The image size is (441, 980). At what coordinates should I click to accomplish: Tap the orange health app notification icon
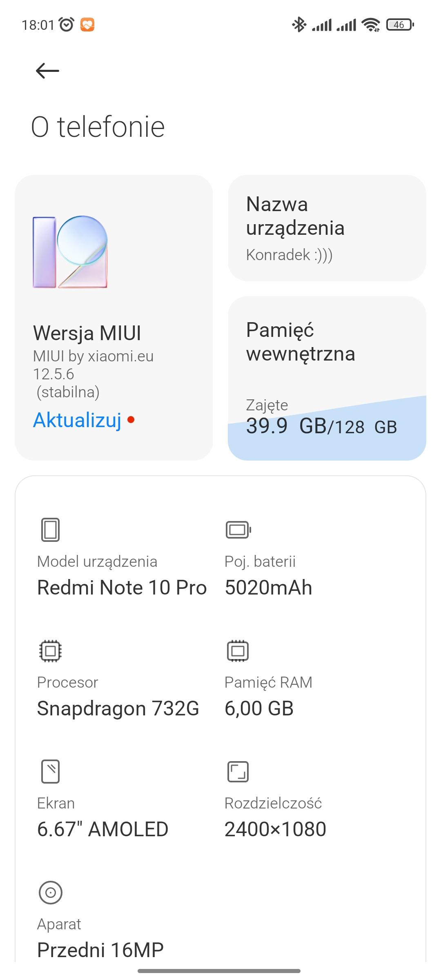87,25
